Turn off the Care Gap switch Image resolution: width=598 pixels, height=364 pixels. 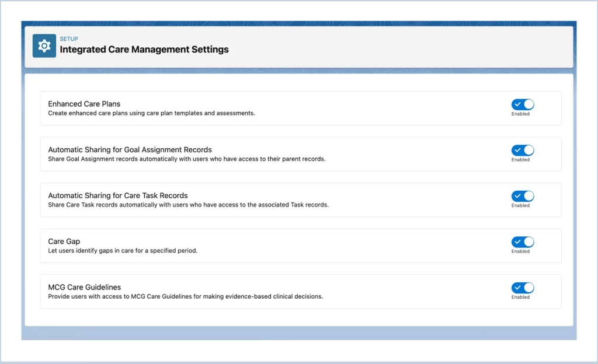523,242
